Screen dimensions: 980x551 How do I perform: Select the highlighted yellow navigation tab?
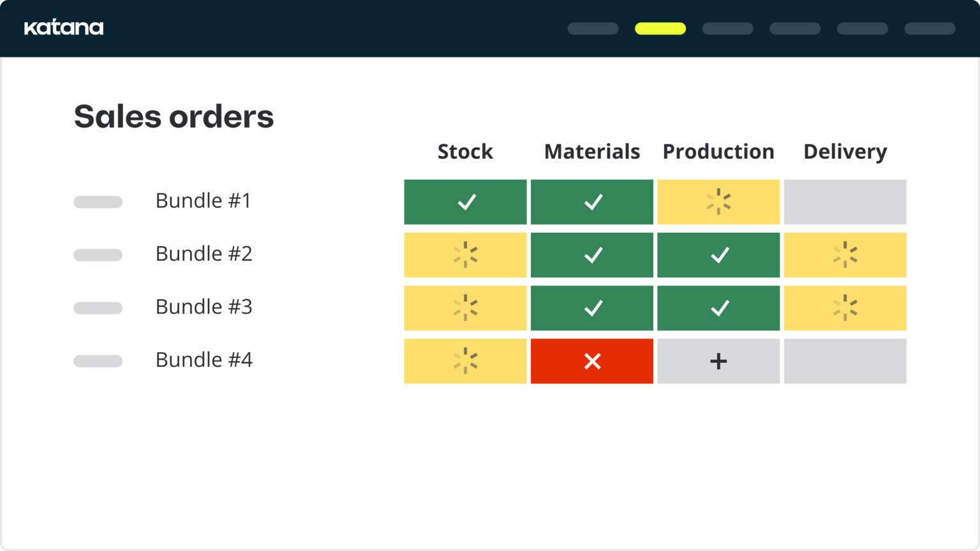(x=660, y=29)
